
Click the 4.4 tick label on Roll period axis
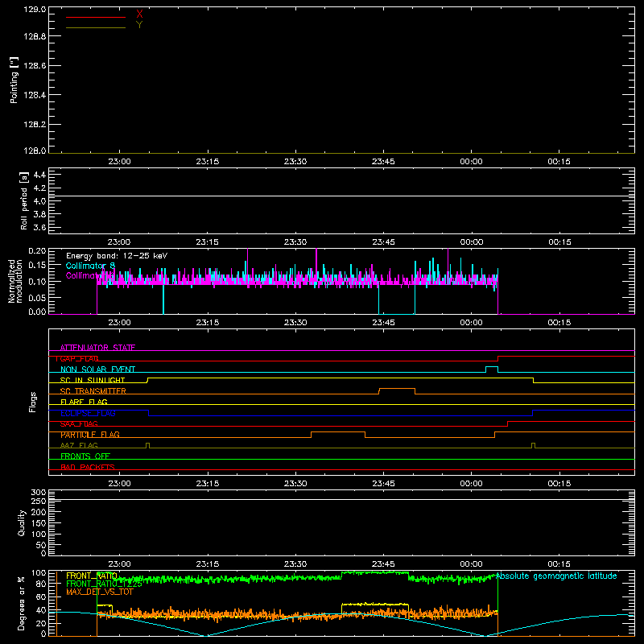point(39,175)
